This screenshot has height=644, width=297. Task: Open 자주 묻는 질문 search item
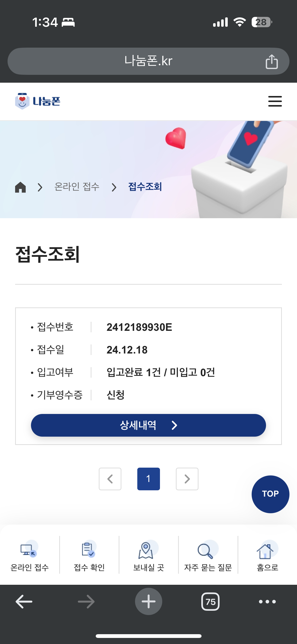(x=208, y=556)
